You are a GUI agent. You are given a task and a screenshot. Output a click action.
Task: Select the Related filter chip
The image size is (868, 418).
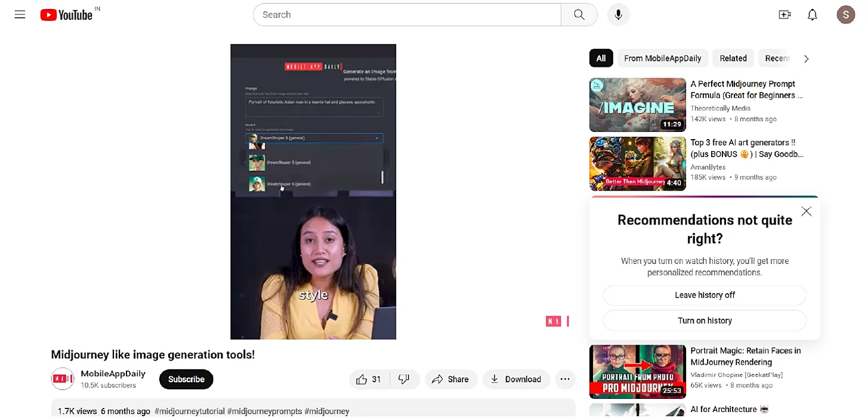point(733,59)
